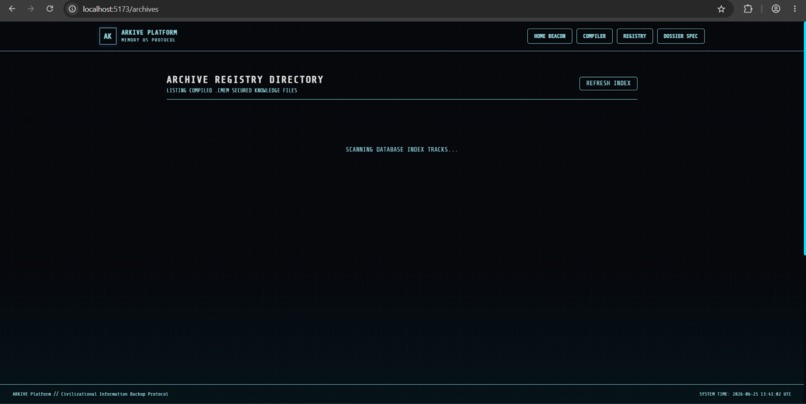Open the Compiler page

tap(594, 36)
